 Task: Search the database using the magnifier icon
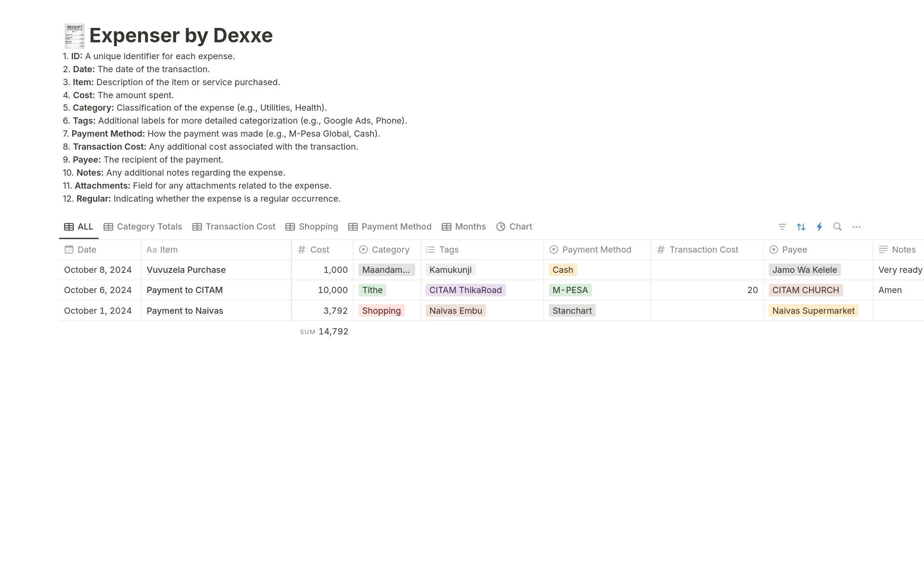point(838,227)
